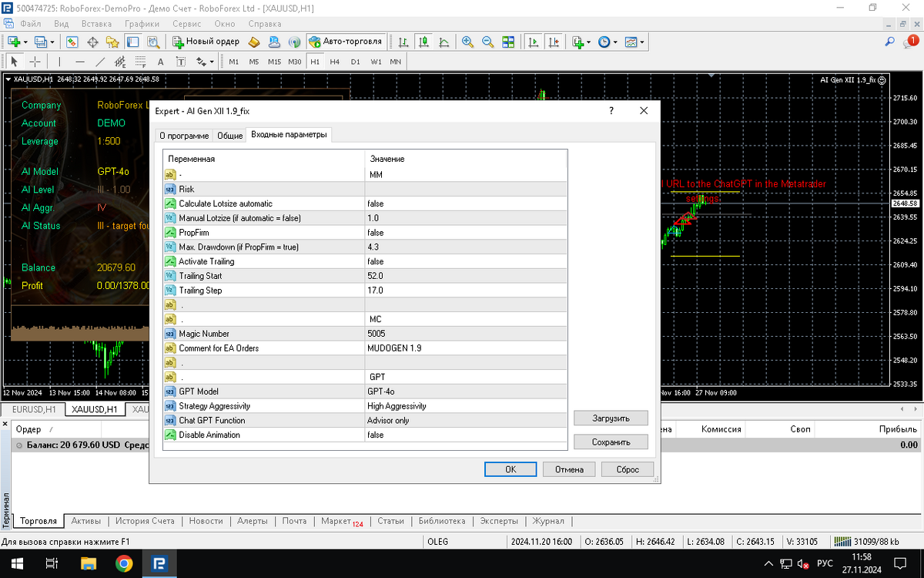
Task: Select the crosshair cursor tool
Action: 35,62
